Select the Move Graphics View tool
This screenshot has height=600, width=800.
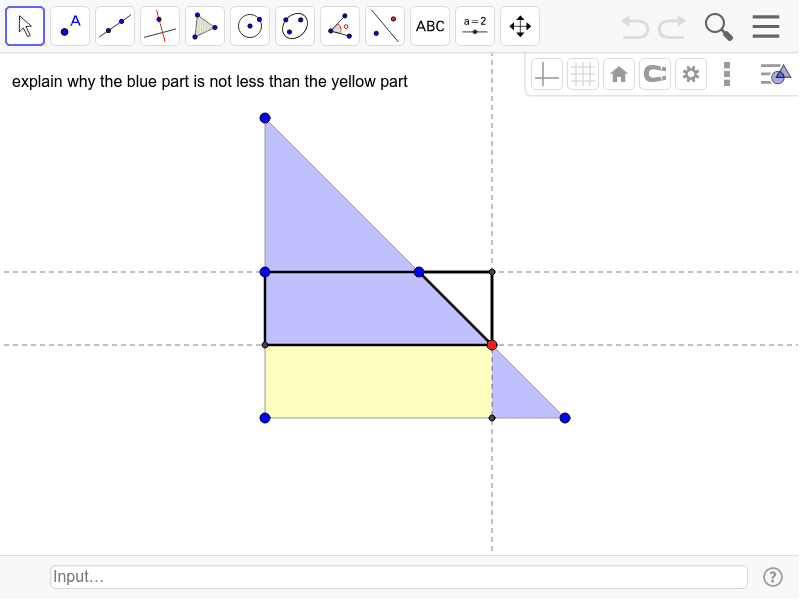[x=519, y=26]
